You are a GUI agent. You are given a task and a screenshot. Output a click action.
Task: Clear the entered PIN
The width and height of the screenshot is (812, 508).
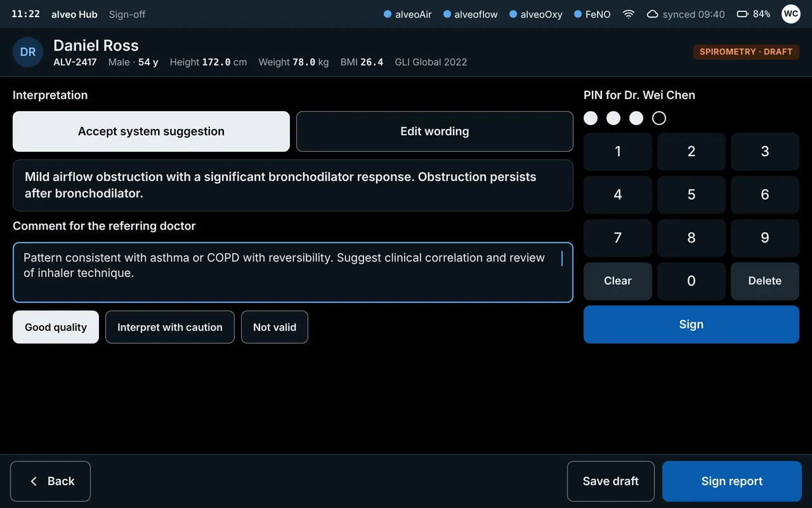[618, 281]
